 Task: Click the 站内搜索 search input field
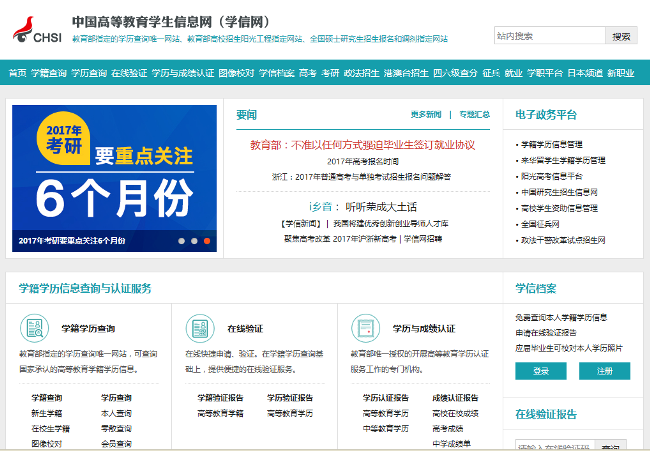click(x=549, y=36)
